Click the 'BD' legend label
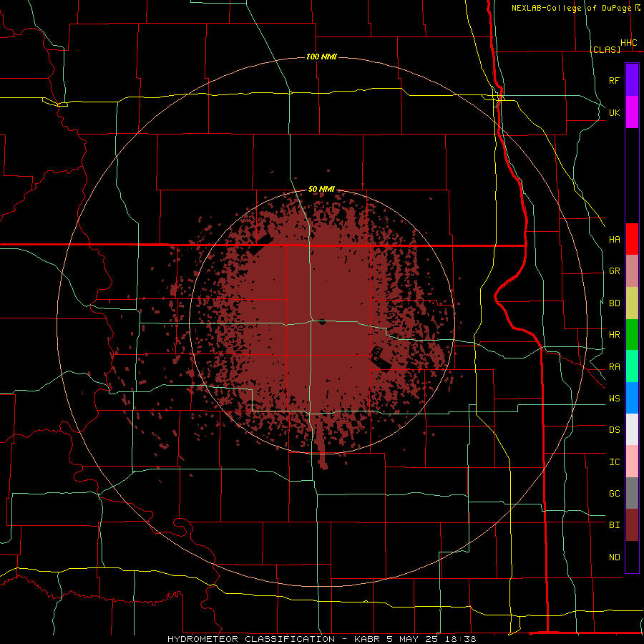This screenshot has width=644, height=644. click(615, 303)
